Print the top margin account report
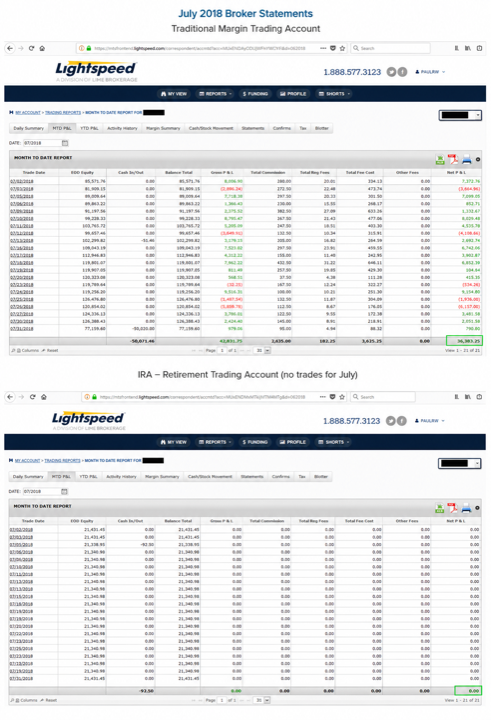This screenshot has width=491, height=720. (467, 159)
